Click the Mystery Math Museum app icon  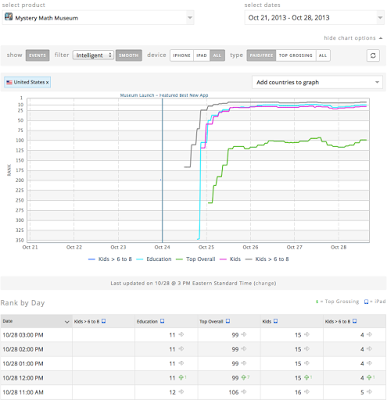pyautogui.click(x=9, y=17)
